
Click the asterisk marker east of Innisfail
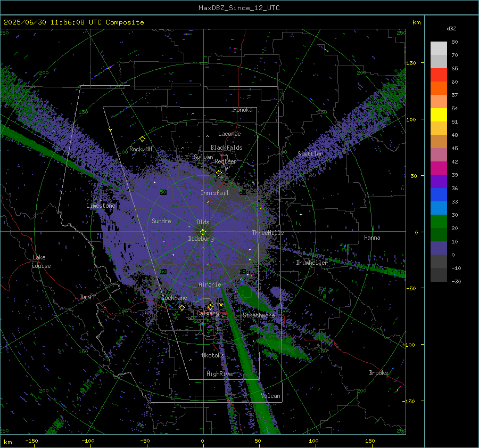coord(253,183)
